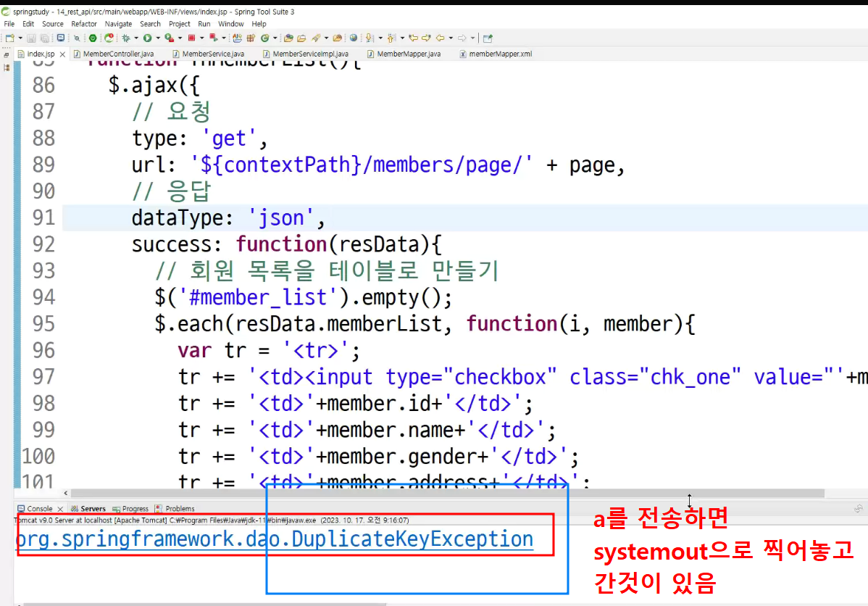This screenshot has width=868, height=606.
Task: Open the New Java Class dropdown arrow
Action: [x=275, y=38]
